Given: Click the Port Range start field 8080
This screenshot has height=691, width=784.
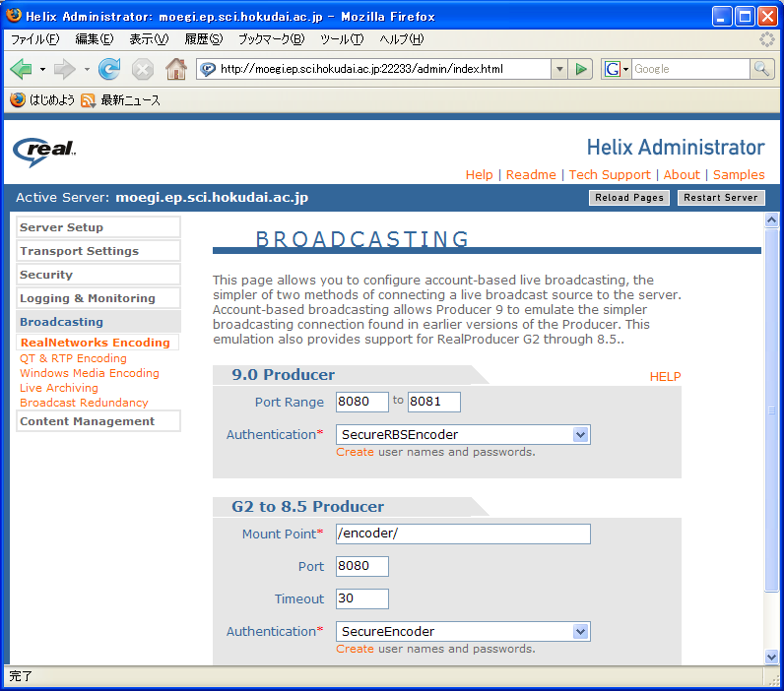Looking at the screenshot, I should [x=362, y=402].
